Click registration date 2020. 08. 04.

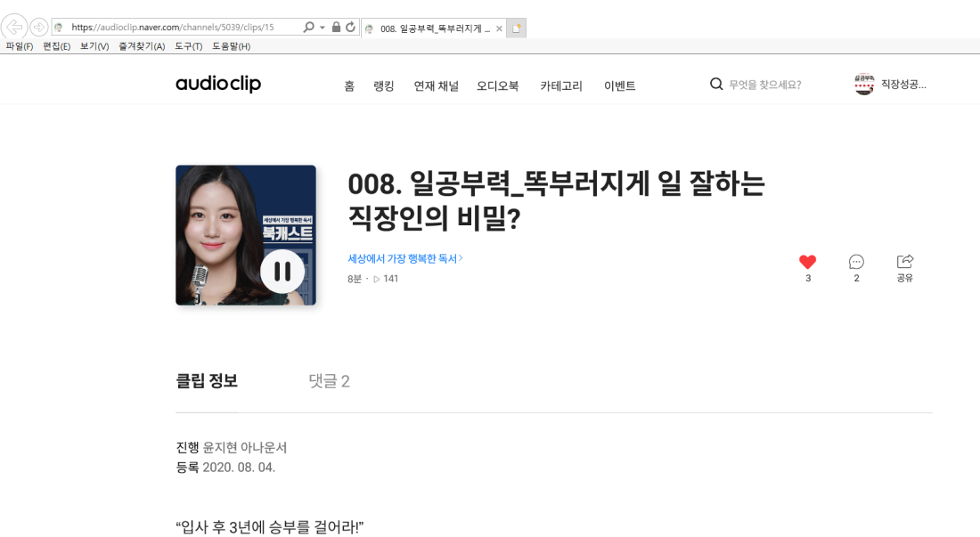tap(239, 467)
